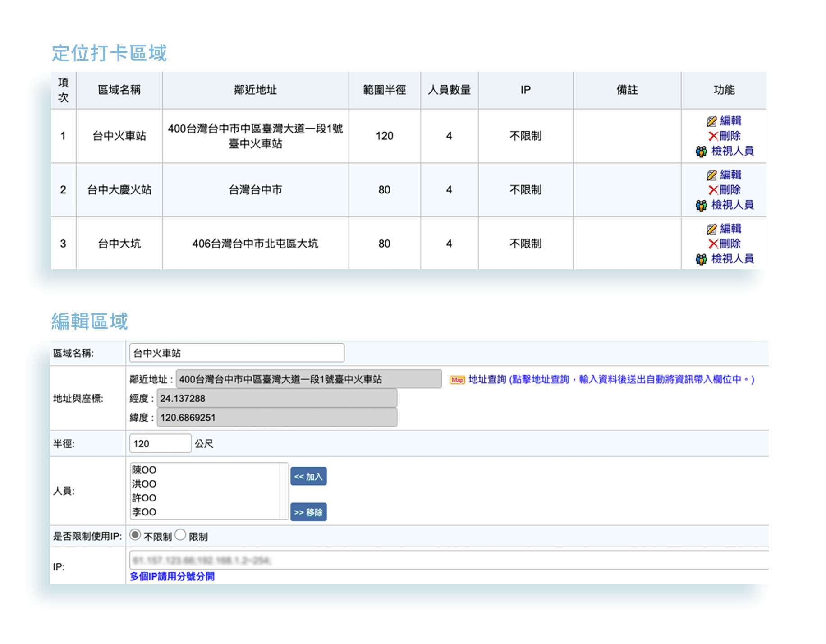Click the red X delete icon for 台中火車站
The height and width of the screenshot is (644, 826).
[x=712, y=136]
